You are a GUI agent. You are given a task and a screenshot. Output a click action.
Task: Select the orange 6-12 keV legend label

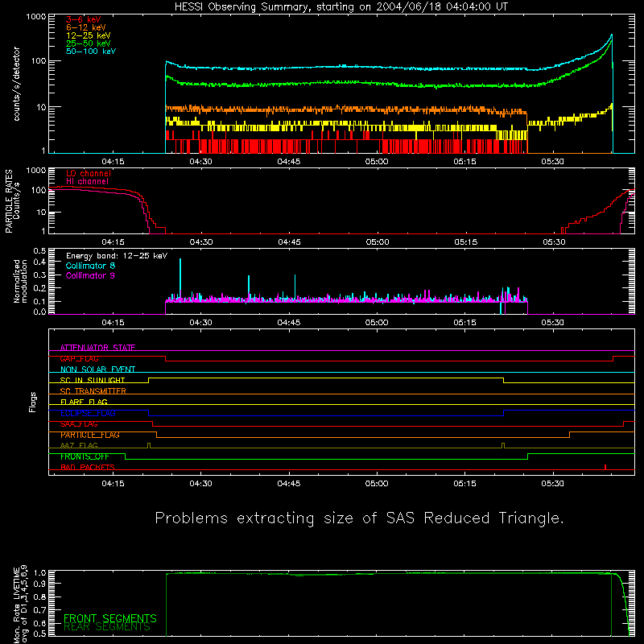tap(86, 27)
